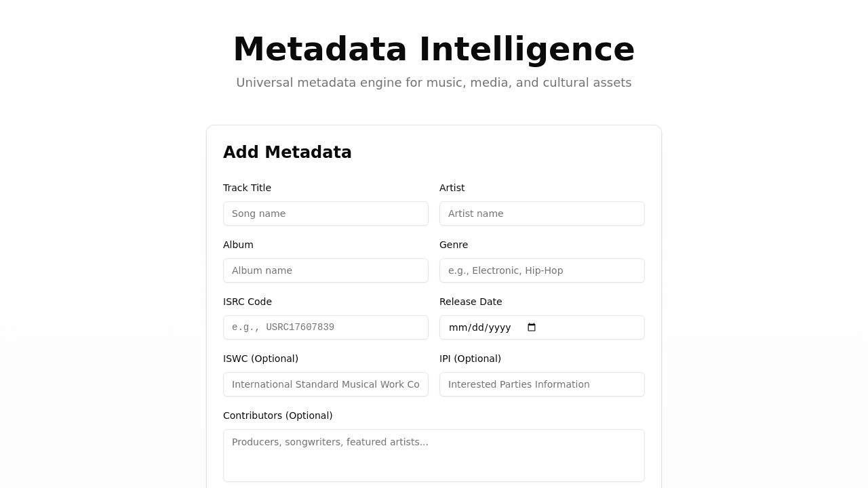Click the Release Date field label

point(471,302)
